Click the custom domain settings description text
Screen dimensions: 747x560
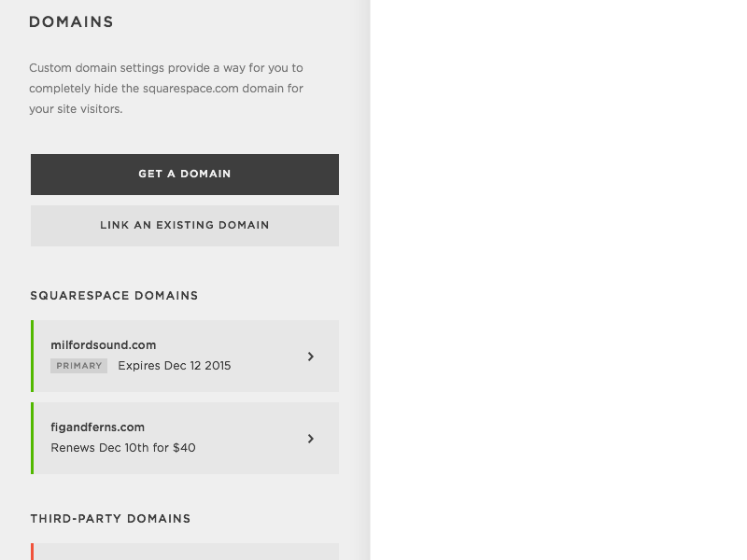166,89
